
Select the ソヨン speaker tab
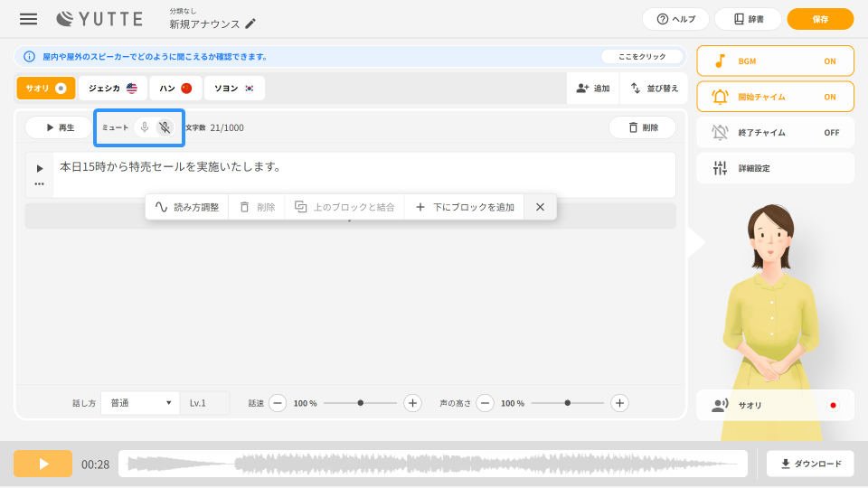pos(234,88)
